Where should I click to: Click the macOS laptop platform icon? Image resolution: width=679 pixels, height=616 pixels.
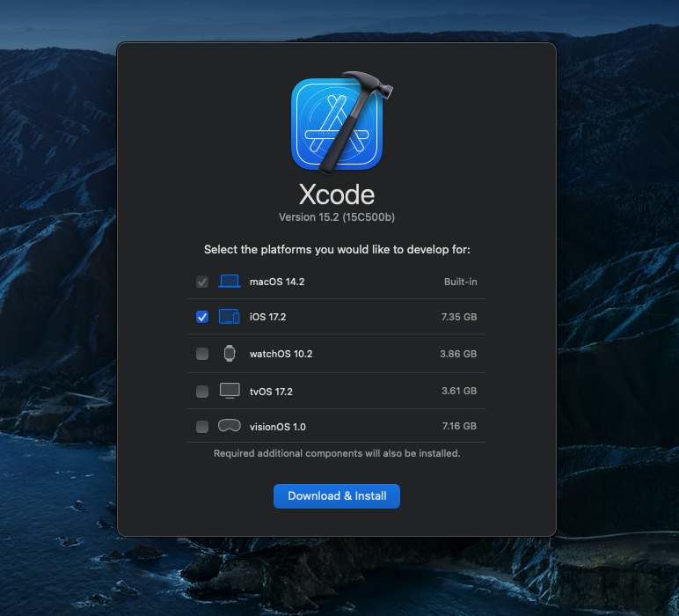[230, 281]
